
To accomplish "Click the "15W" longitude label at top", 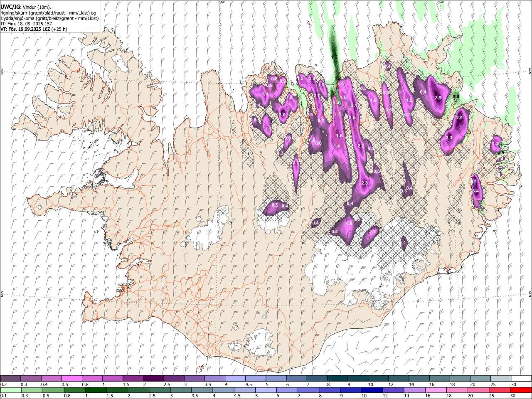I will (440, 2).
